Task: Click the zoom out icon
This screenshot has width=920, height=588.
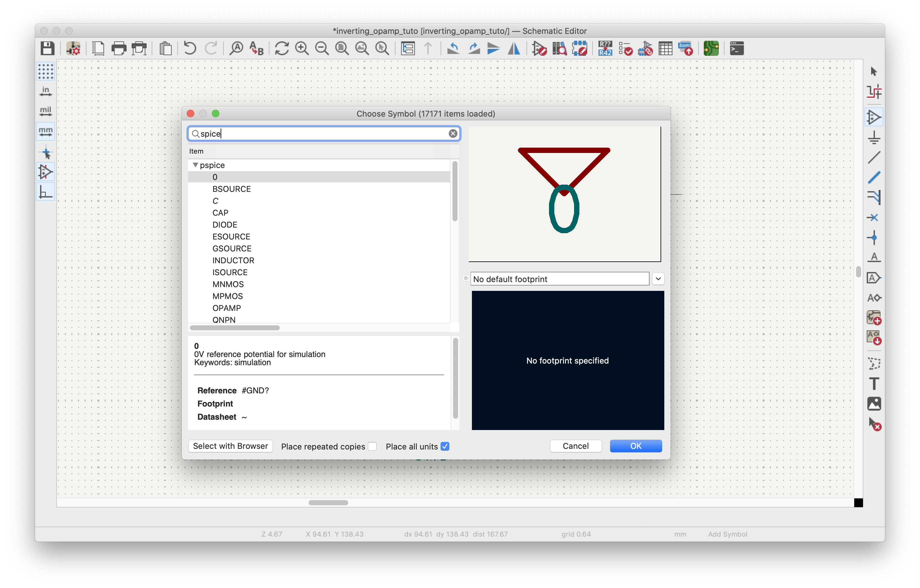Action: (322, 48)
